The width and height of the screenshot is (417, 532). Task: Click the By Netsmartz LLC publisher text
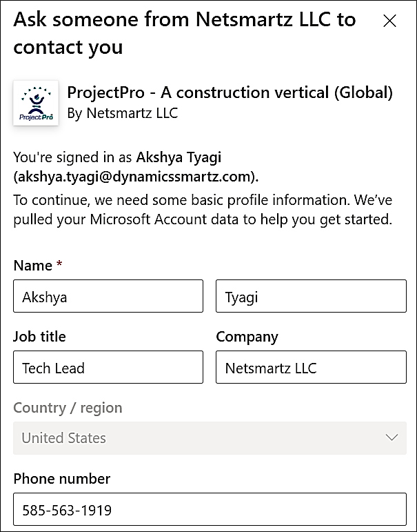click(x=122, y=113)
